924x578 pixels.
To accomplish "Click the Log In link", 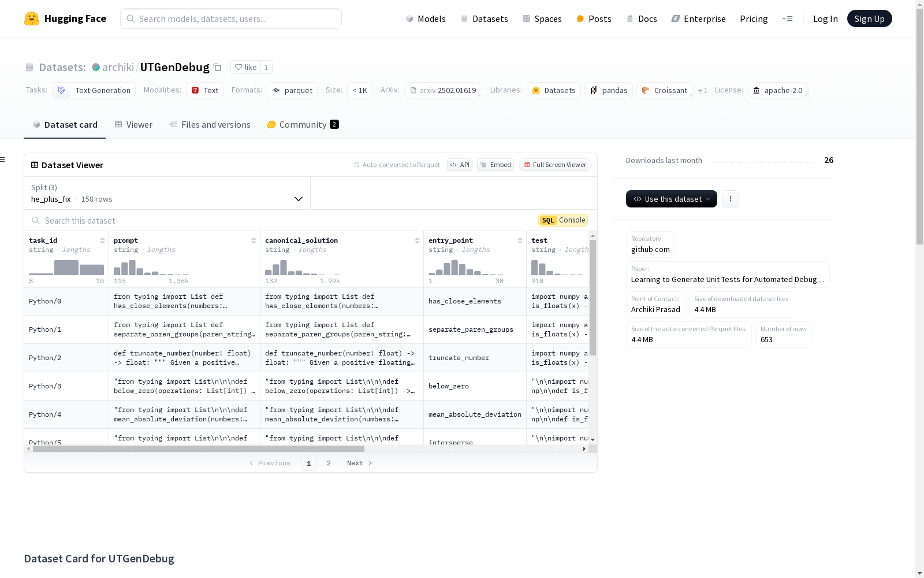I will point(825,18).
